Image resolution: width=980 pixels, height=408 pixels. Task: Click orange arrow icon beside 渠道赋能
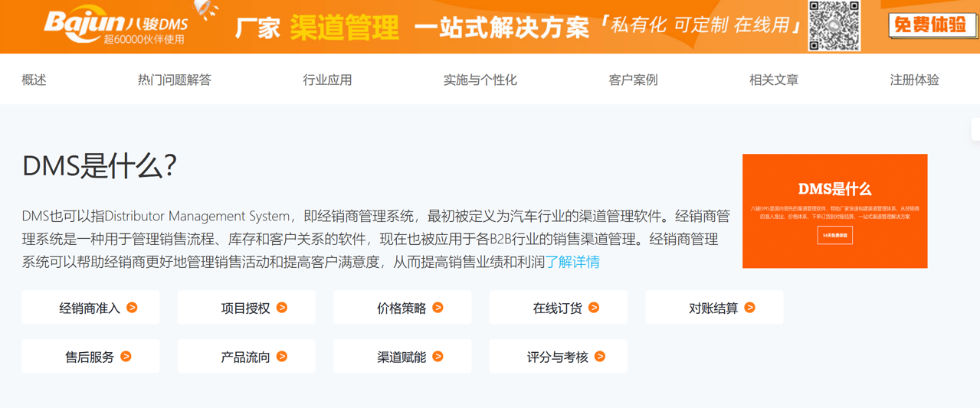coord(438,357)
